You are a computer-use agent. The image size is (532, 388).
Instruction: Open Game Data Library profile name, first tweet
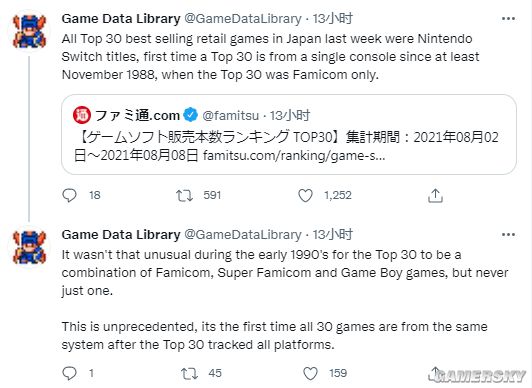(x=121, y=19)
